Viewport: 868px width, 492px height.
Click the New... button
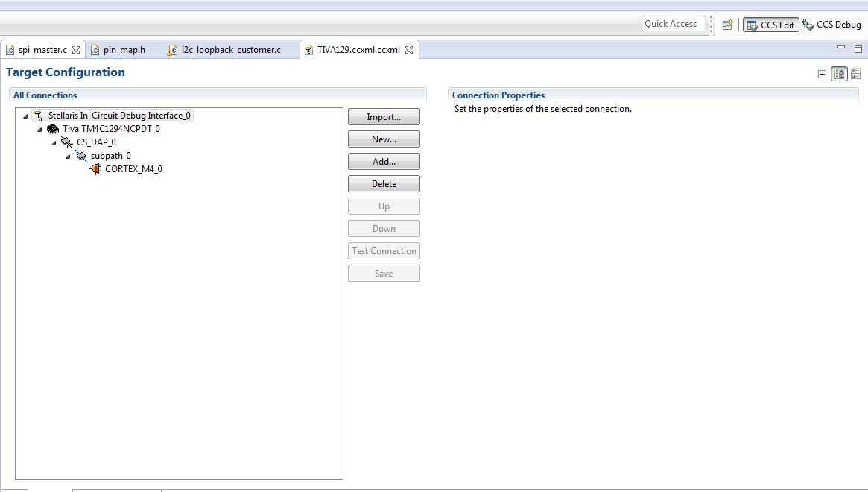(x=384, y=139)
